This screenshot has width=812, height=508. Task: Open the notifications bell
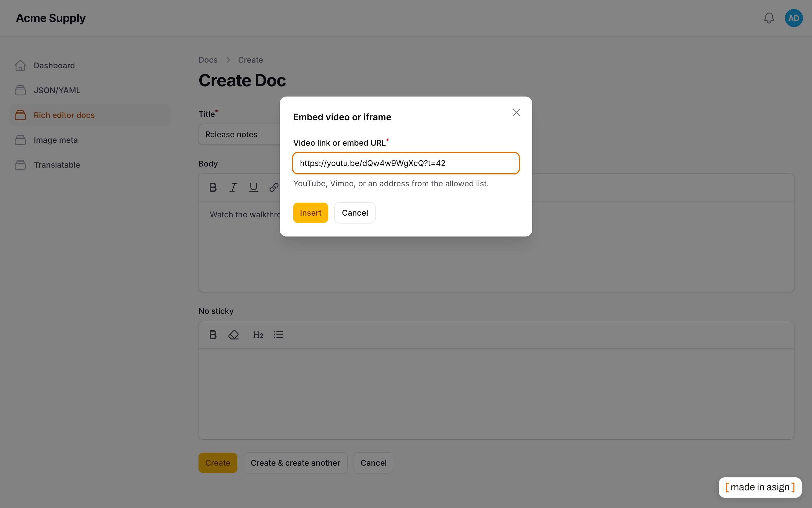[x=769, y=18]
